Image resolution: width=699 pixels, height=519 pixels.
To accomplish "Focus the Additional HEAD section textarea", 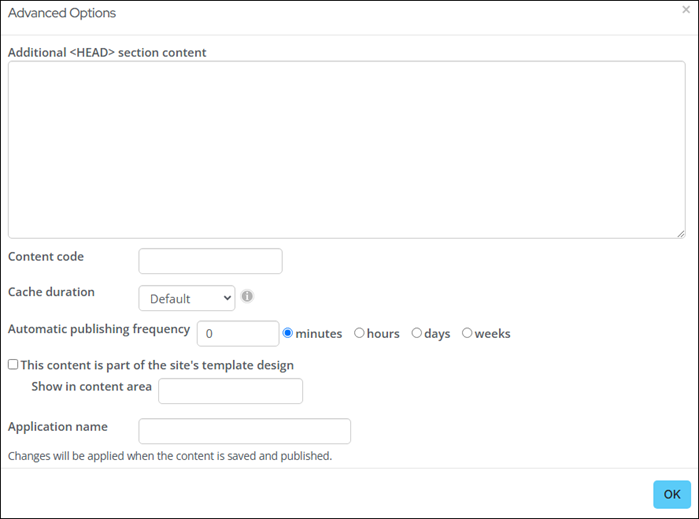I will [346, 150].
